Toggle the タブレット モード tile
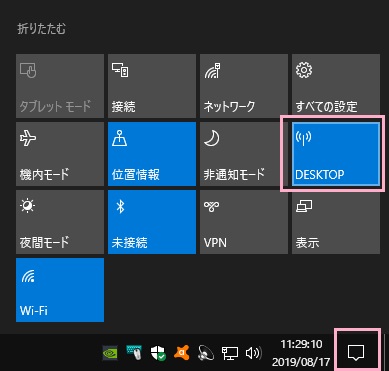The height and width of the screenshot is (371, 389). tap(60, 86)
